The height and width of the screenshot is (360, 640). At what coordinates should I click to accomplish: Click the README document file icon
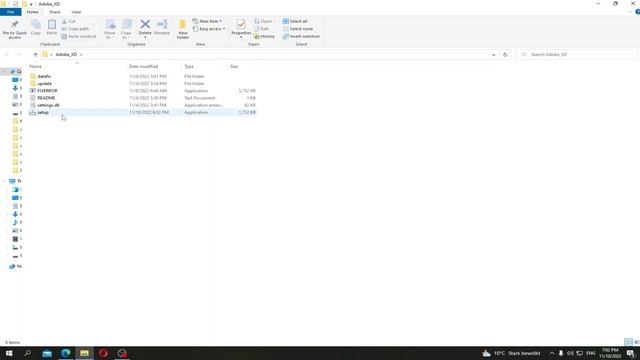coord(33,98)
